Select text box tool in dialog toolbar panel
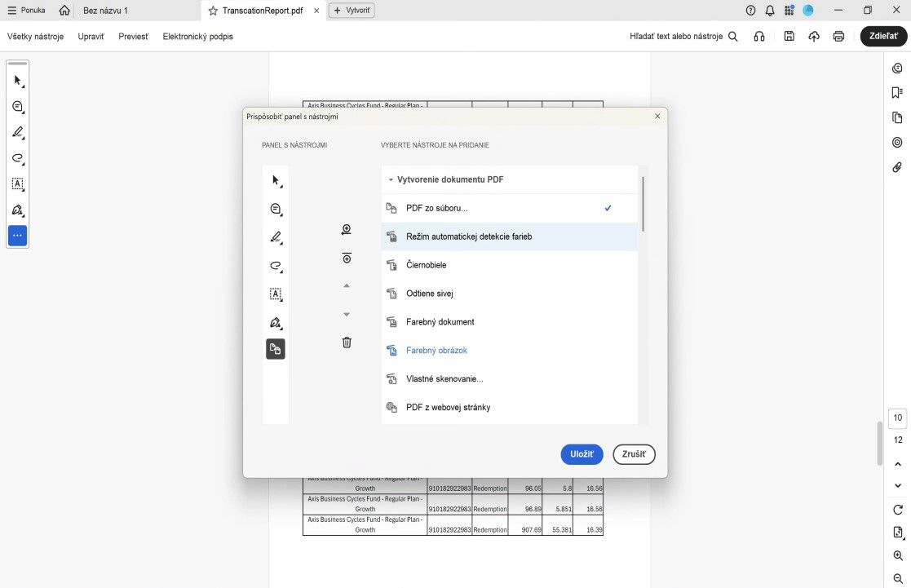The image size is (911, 588). click(276, 294)
